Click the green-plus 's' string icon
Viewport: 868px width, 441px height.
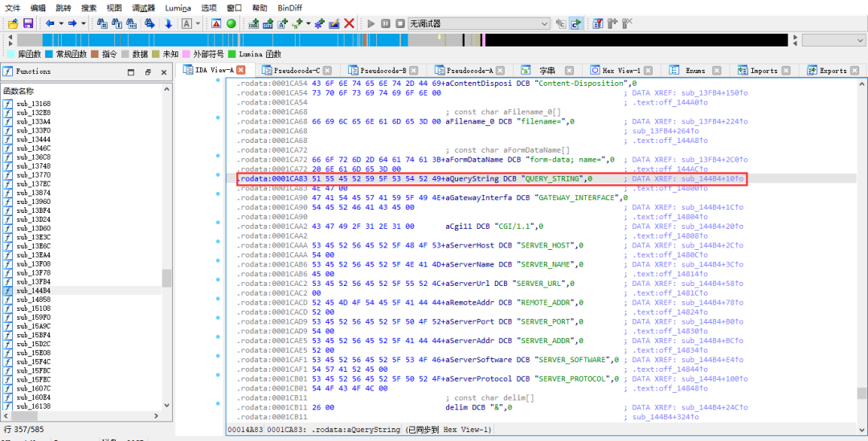[x=298, y=24]
